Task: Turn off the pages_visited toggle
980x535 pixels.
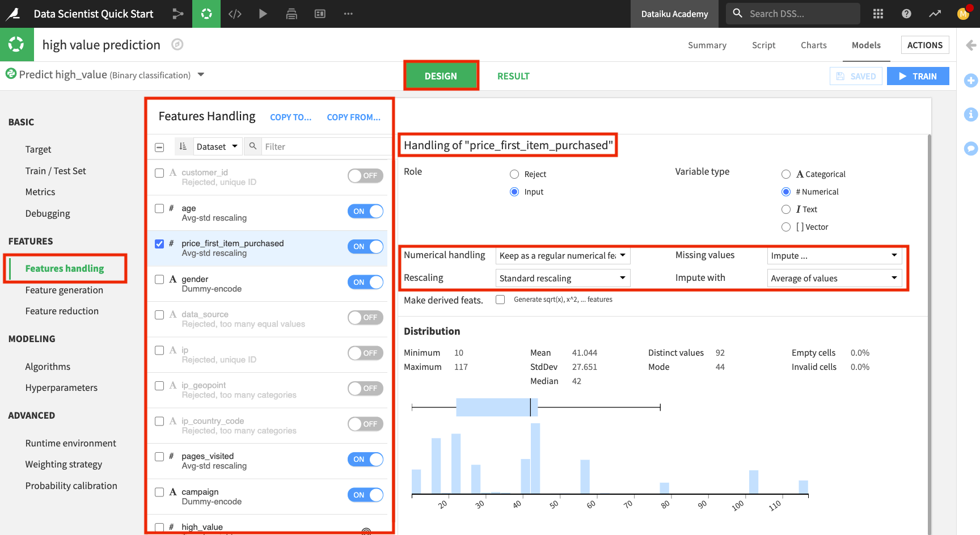Action: tap(365, 459)
